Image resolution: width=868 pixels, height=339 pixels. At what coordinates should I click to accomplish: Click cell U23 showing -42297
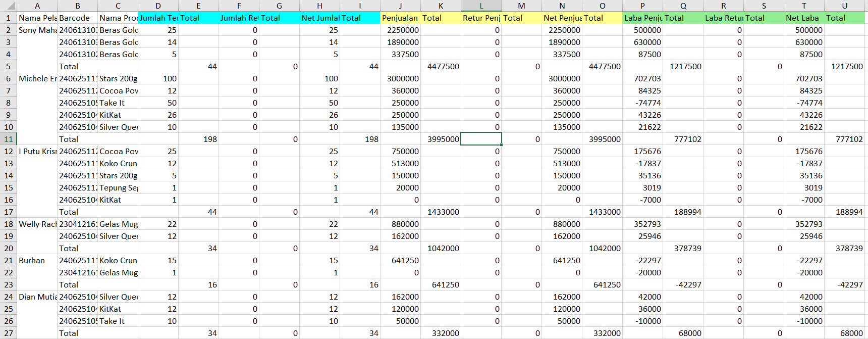[844, 284]
